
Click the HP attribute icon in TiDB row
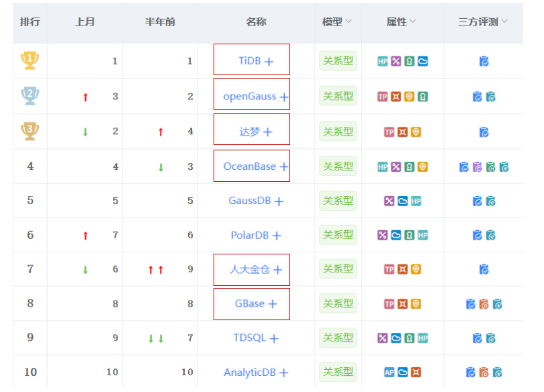coord(383,61)
